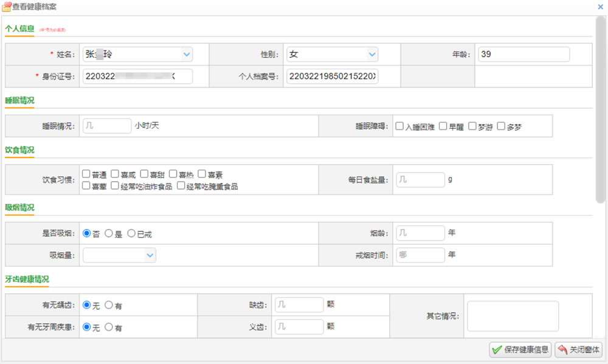
Task: Click the 年龄 input field showing 39
Action: coord(524,54)
